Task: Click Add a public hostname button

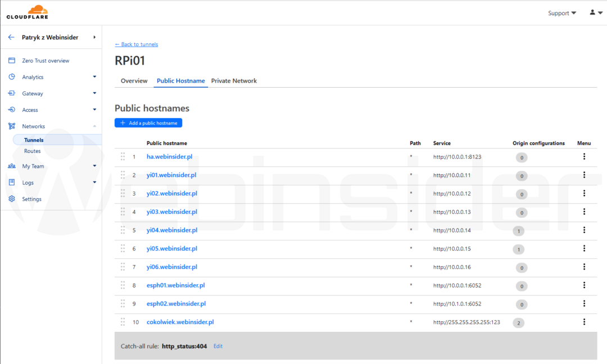Action: [x=148, y=123]
